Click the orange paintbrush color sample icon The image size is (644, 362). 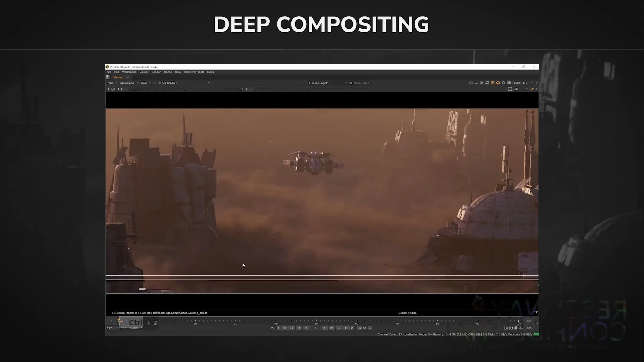[532, 89]
